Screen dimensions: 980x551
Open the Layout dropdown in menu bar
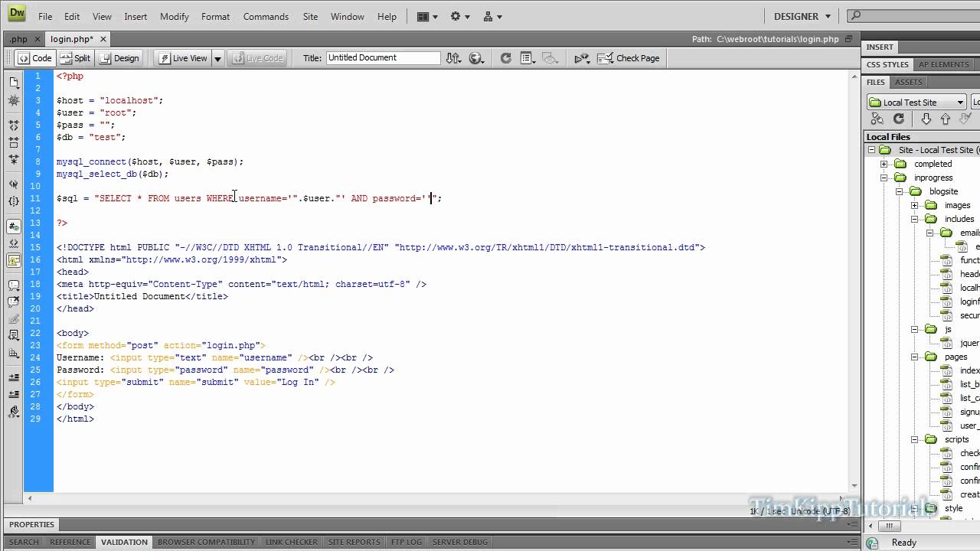click(x=427, y=16)
